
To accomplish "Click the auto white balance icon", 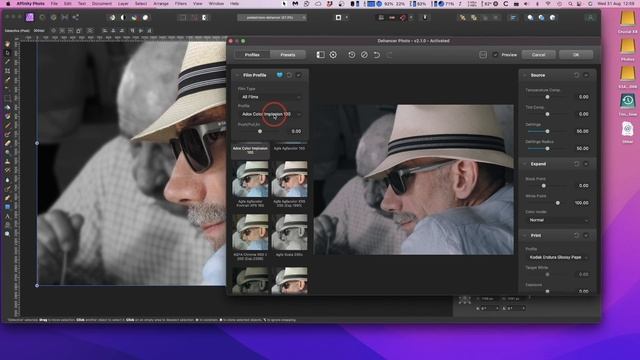I will click(145, 18).
